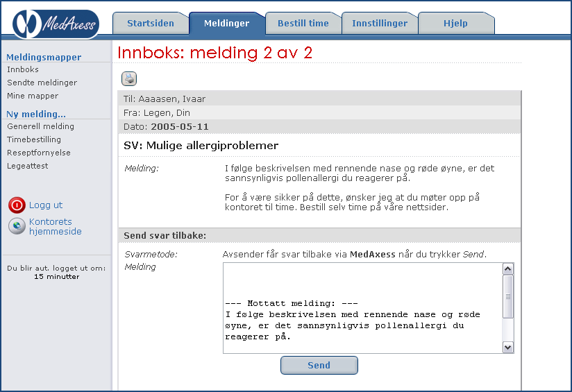572x392 pixels.
Task: Select the Hjelp tab
Action: click(455, 24)
